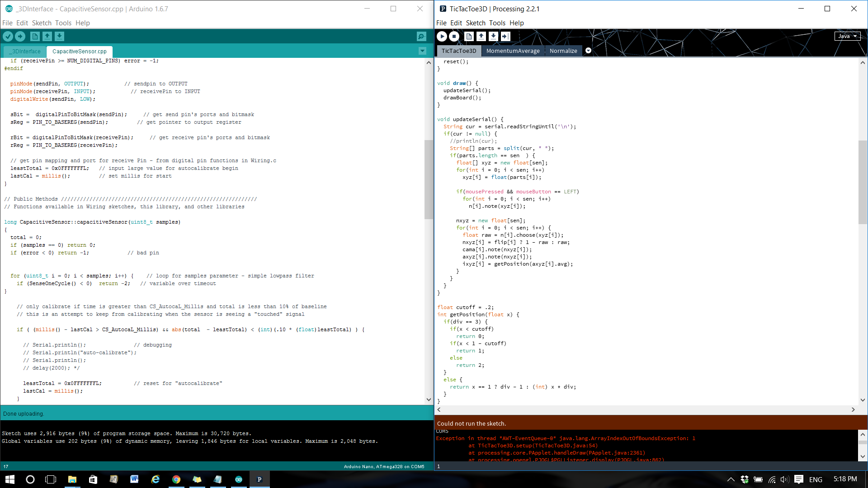Image resolution: width=868 pixels, height=488 pixels.
Task: Open File Explorer from the taskbar
Action: click(72, 479)
